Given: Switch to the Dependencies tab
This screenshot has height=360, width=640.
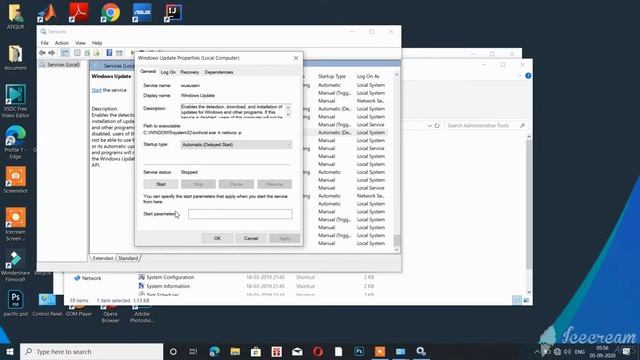Looking at the screenshot, I should tap(219, 72).
